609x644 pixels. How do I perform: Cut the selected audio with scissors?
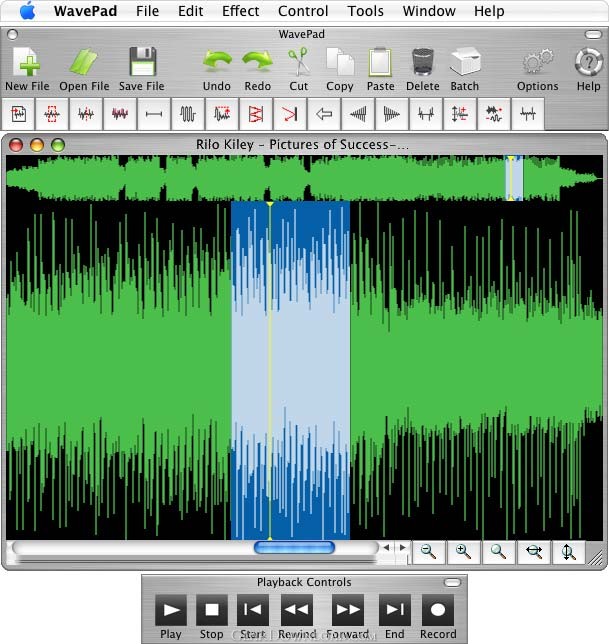[299, 69]
